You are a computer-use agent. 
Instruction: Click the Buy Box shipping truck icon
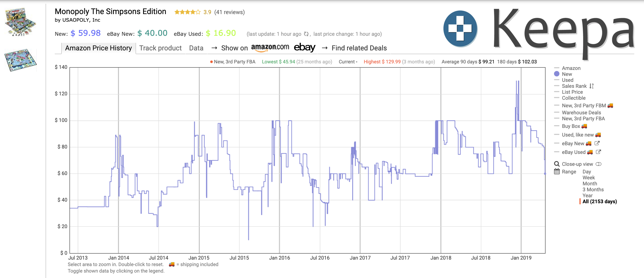pyautogui.click(x=584, y=126)
